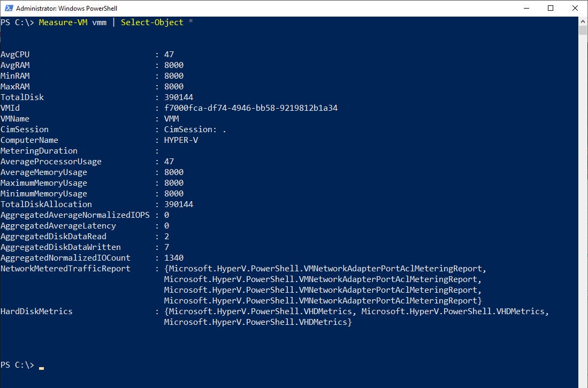The image size is (588, 388).
Task: Click the HYPER-V computer name value
Action: 181,140
